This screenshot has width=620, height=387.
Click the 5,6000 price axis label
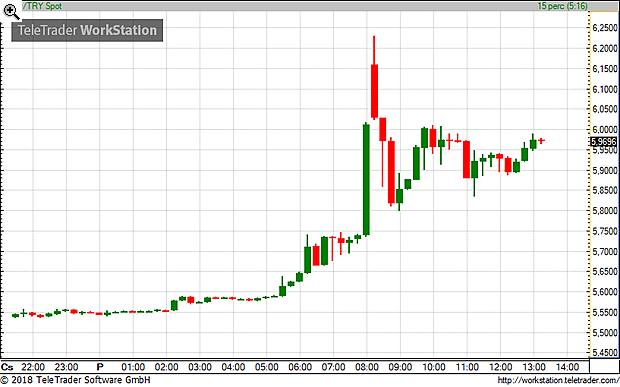pos(605,293)
